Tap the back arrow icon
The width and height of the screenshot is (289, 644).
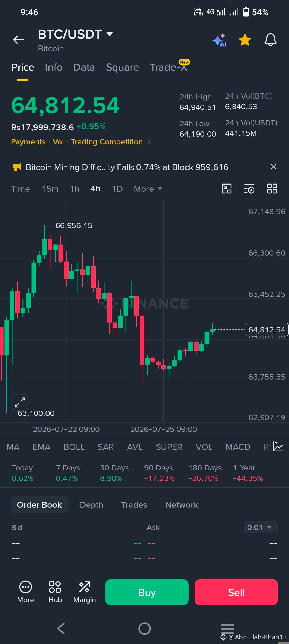click(x=18, y=40)
